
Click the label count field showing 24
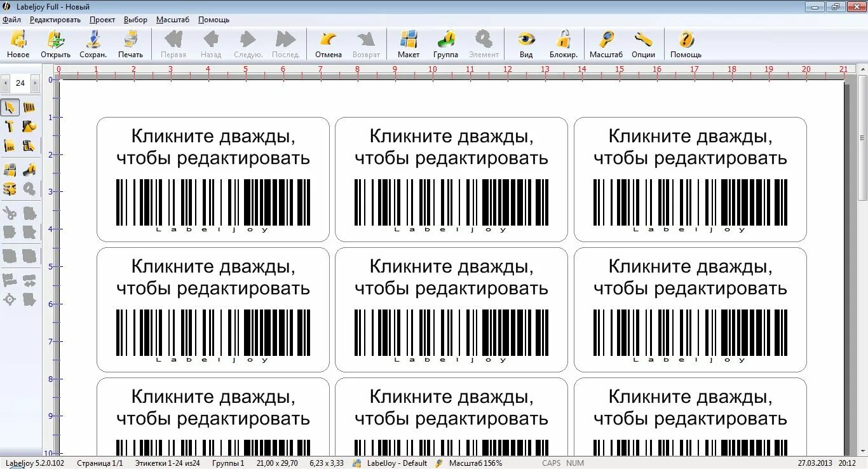point(20,83)
